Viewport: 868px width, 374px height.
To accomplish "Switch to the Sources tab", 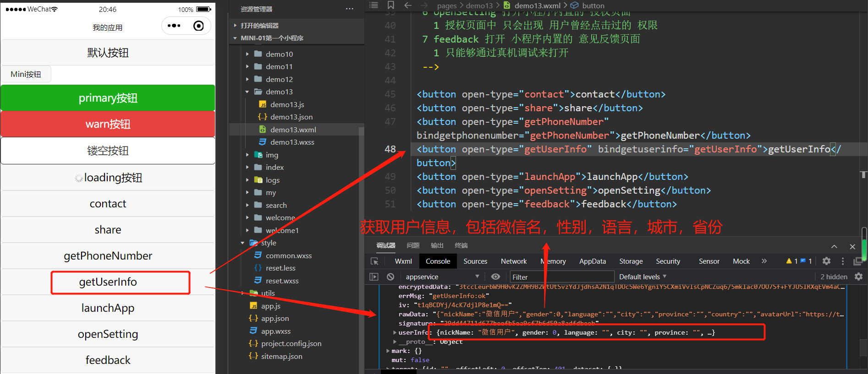I will 475,261.
